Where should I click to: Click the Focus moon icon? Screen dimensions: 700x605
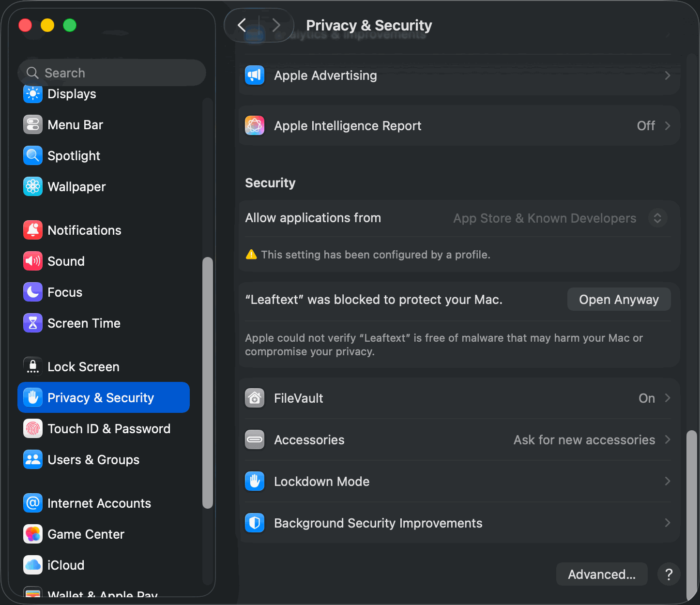pos(33,292)
